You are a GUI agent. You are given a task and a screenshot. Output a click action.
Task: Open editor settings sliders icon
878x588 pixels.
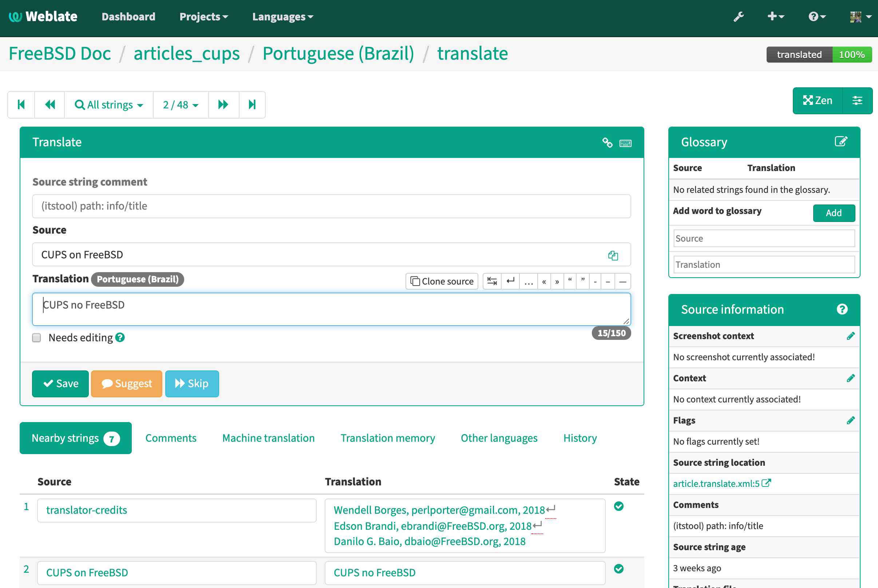pos(857,100)
